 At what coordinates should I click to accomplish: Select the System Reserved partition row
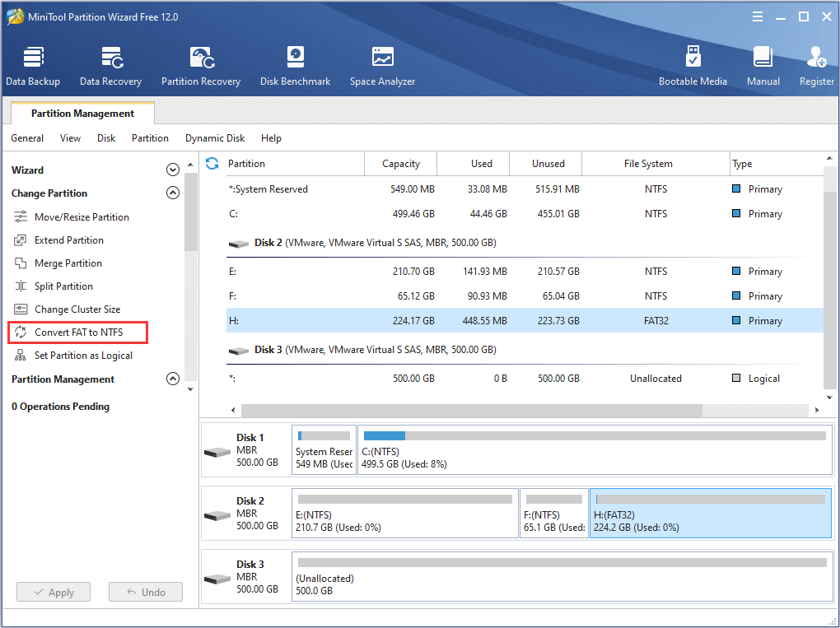[x=525, y=189]
